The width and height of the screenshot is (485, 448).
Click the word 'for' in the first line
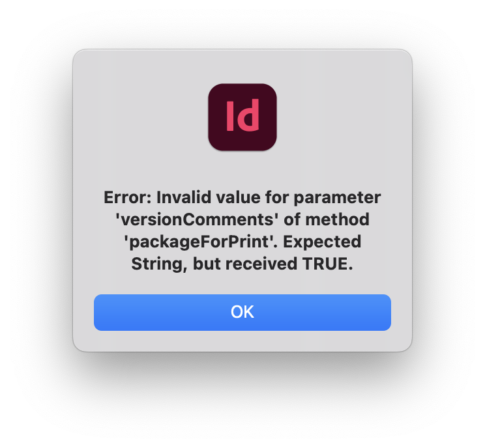pyautogui.click(x=277, y=197)
